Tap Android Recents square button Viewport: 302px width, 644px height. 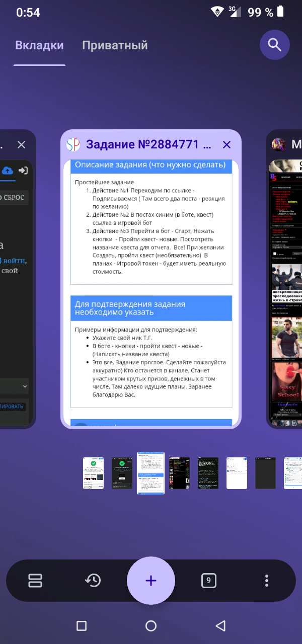tap(82, 625)
